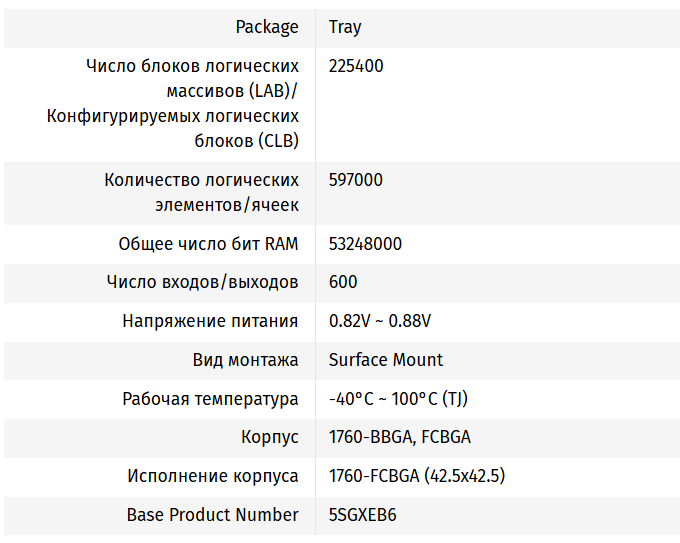
Task: Click the Корпус label
Action: [269, 438]
